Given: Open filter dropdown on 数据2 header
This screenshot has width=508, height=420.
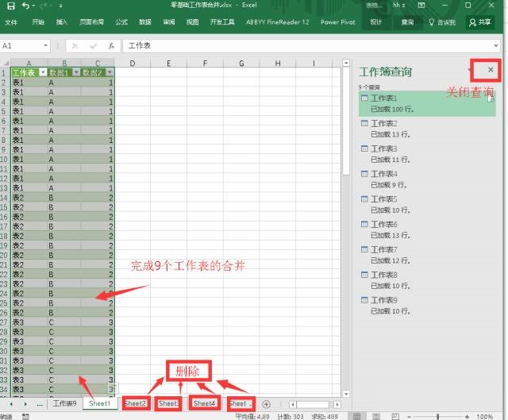Looking at the screenshot, I should tap(110, 72).
